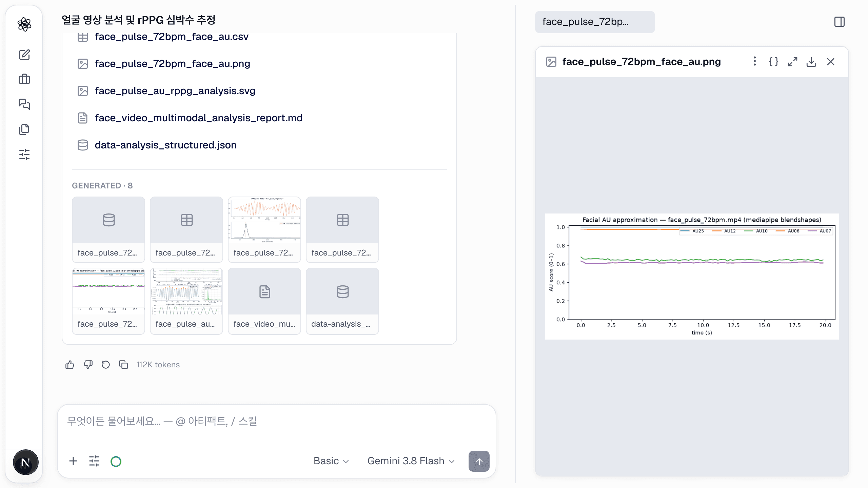Click the GENERATED · 8 heading
Viewport: 868px width, 488px height.
102,186
